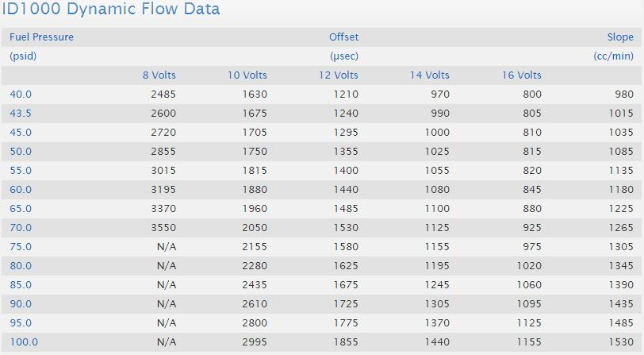Click the 43.5 fuel pressure row label
Screen dimensions: 644x355
pyautogui.click(x=21, y=114)
